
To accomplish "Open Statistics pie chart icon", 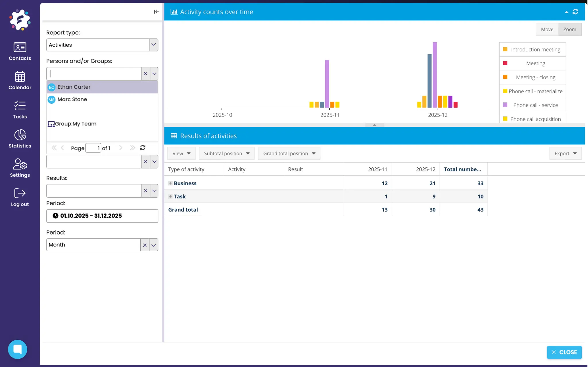I will coord(20,135).
